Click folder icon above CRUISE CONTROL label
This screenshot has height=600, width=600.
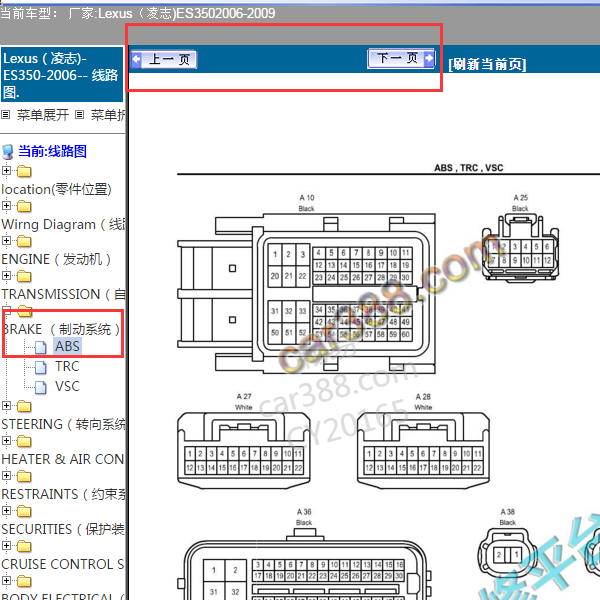point(24,546)
